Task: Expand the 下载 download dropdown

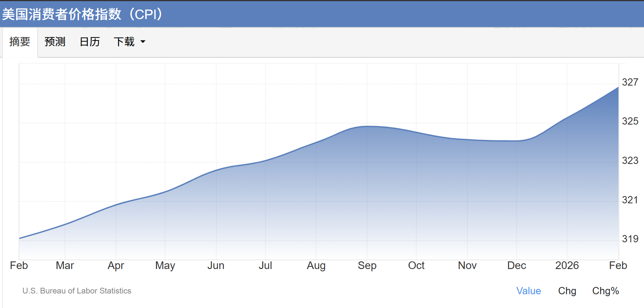Action: (x=125, y=42)
